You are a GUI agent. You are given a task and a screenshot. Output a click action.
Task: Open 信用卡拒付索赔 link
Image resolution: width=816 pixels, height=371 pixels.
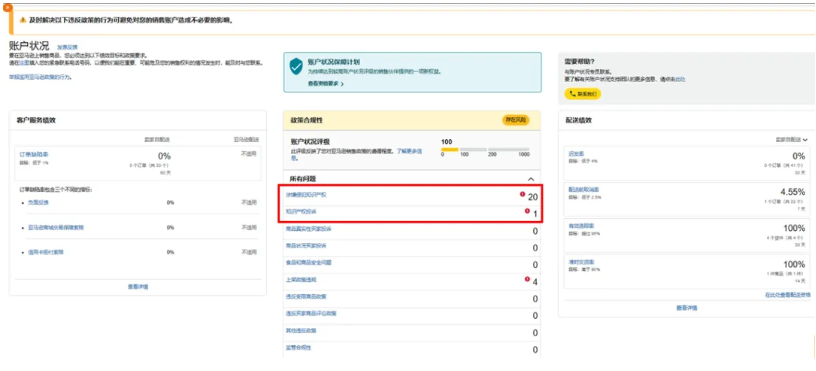(x=46, y=252)
